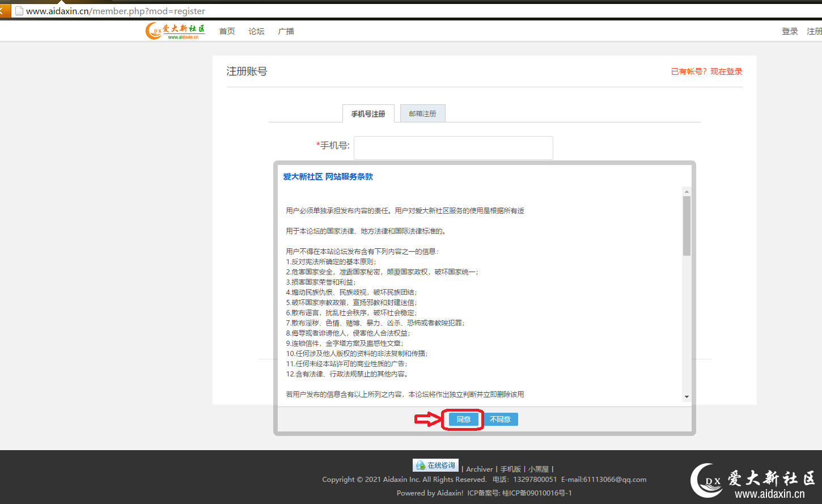Screen dimensions: 822x504
Task: Open the Archiver footer link
Action: point(479,469)
